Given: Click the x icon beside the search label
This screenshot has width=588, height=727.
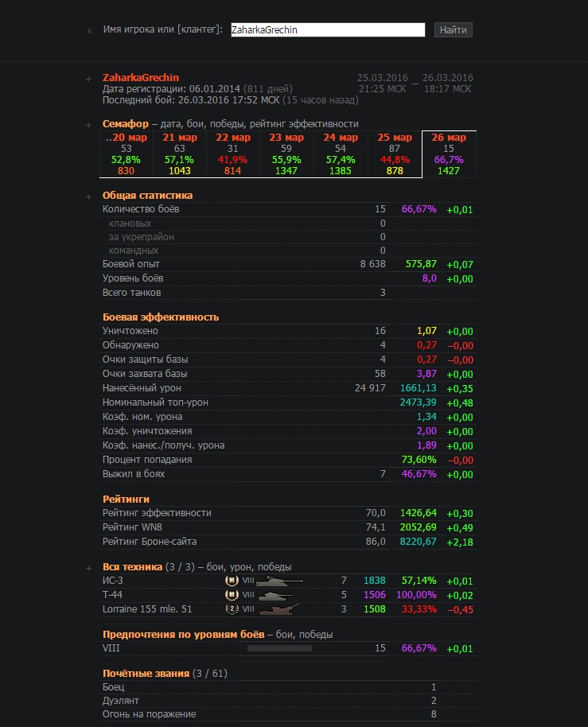Looking at the screenshot, I should [x=89, y=31].
